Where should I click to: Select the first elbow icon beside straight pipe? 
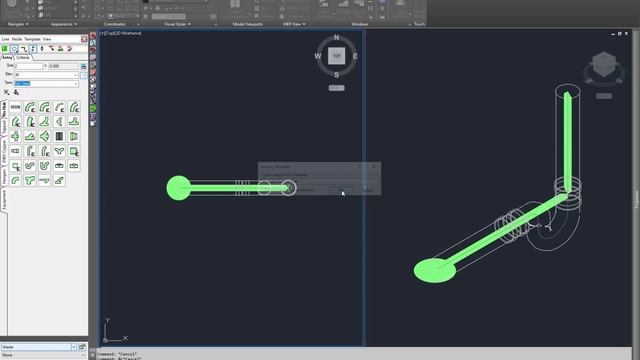click(x=30, y=107)
